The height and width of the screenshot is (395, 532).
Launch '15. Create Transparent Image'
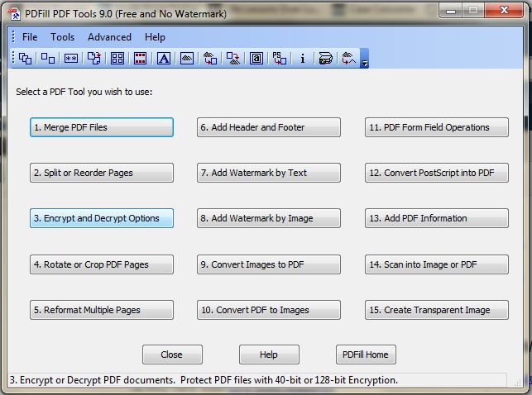coord(437,310)
